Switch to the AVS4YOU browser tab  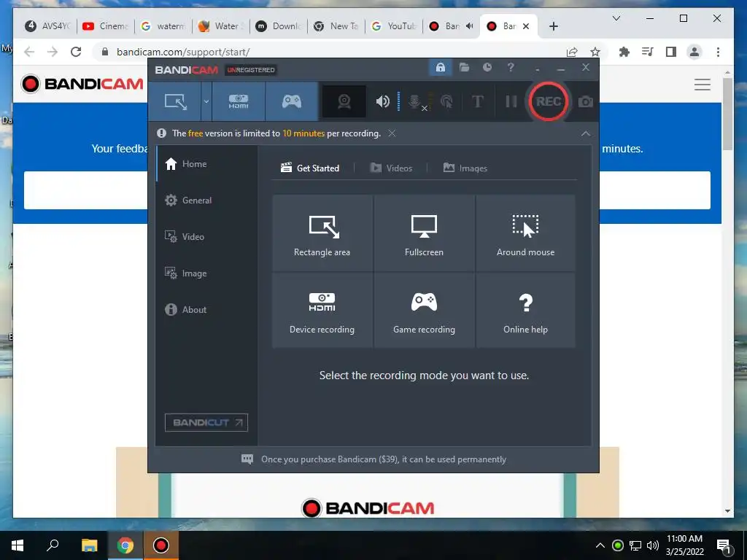47,26
